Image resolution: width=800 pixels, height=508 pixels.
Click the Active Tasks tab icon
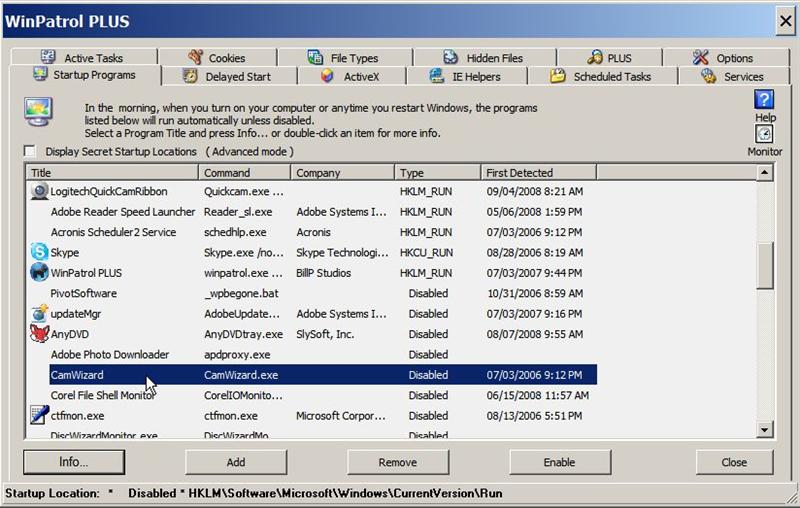point(48,57)
